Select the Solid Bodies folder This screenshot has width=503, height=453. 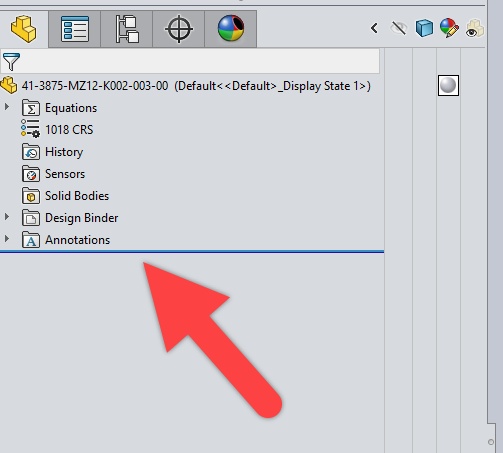[77, 196]
